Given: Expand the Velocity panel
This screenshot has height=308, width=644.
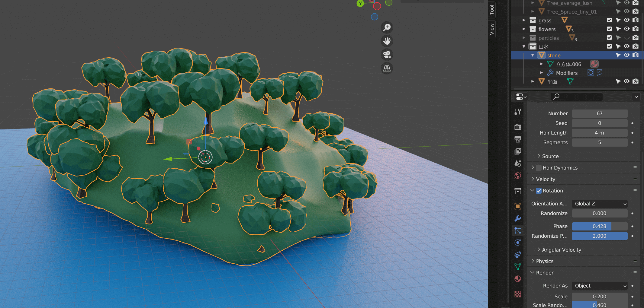Looking at the screenshot, I should [x=533, y=179].
